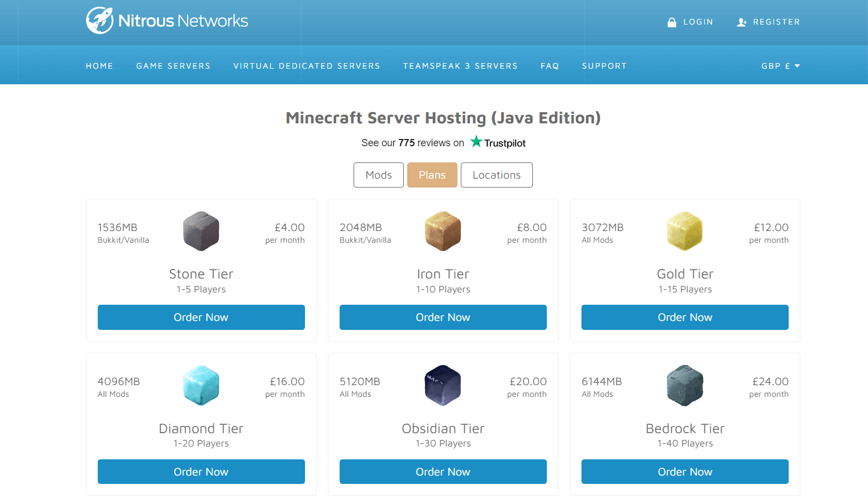868x504 pixels.
Task: Order the Stone Tier plan
Action: tap(201, 317)
